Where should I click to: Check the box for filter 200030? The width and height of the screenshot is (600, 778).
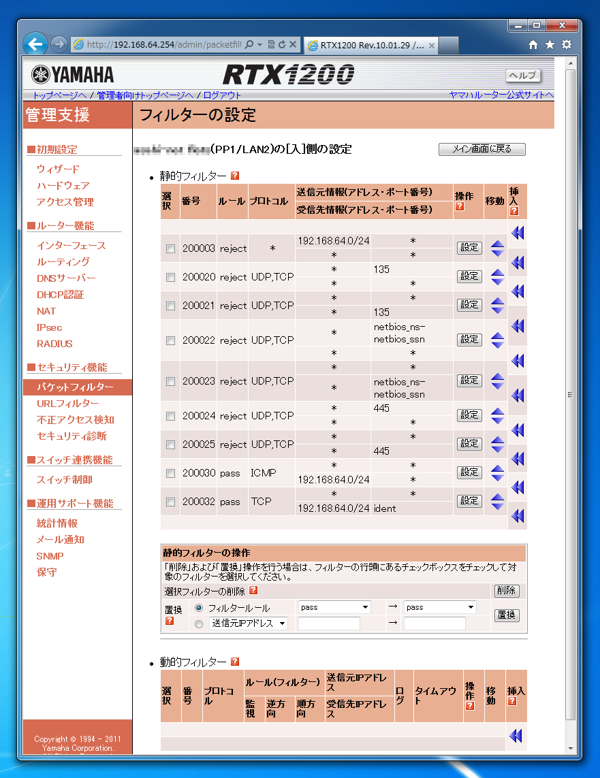171,474
